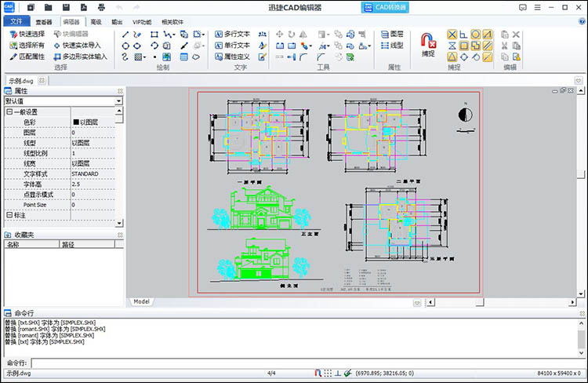Toggle the Parallel snap double-line icon
Screen dimensions: 588x383
[x=487, y=46]
